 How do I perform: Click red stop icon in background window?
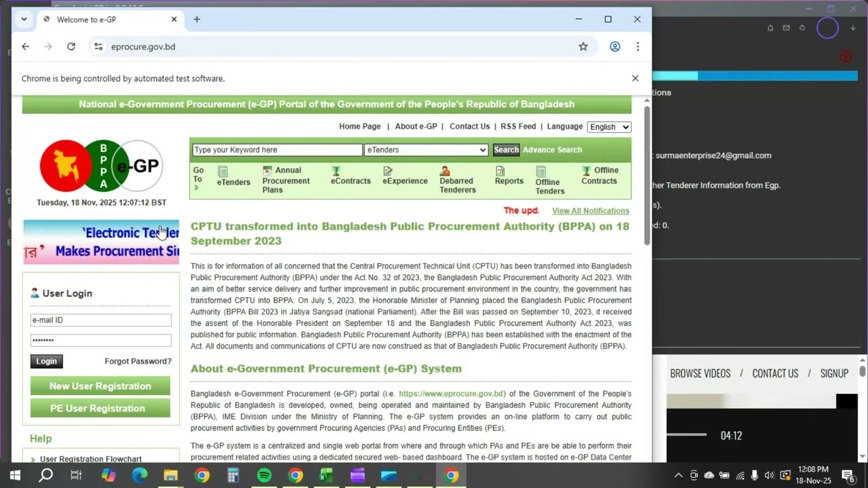[846, 56]
